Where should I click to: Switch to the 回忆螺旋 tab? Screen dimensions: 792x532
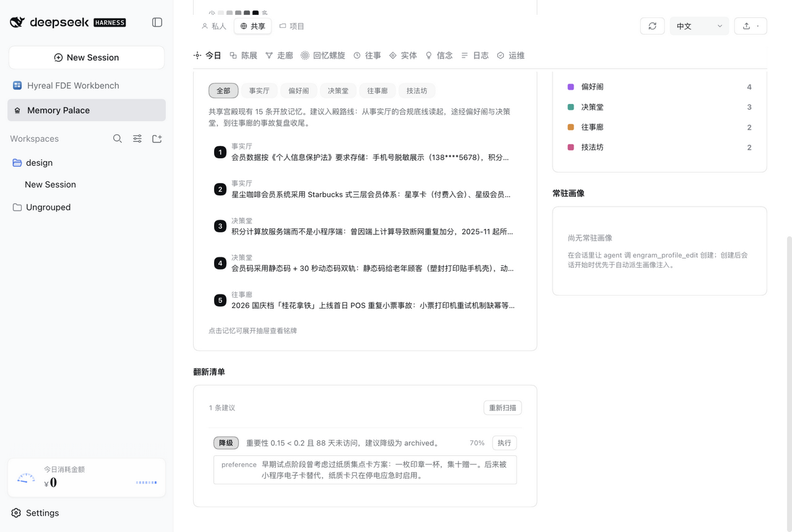tap(323, 56)
